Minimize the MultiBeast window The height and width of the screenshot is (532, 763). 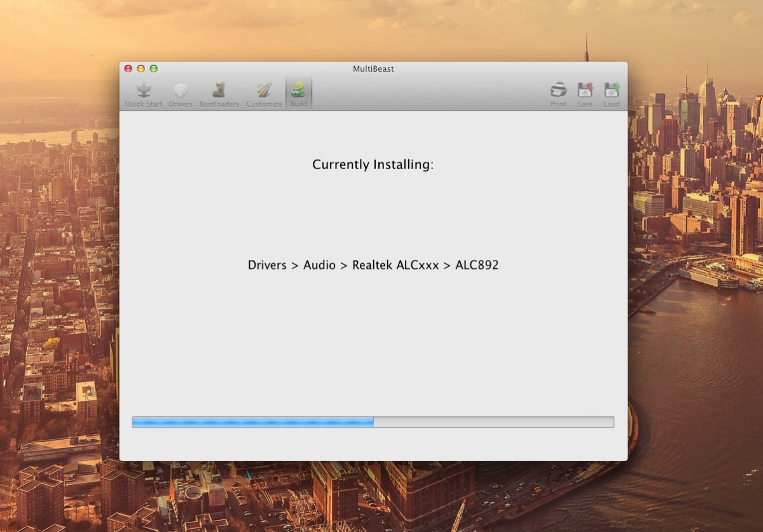[x=141, y=69]
